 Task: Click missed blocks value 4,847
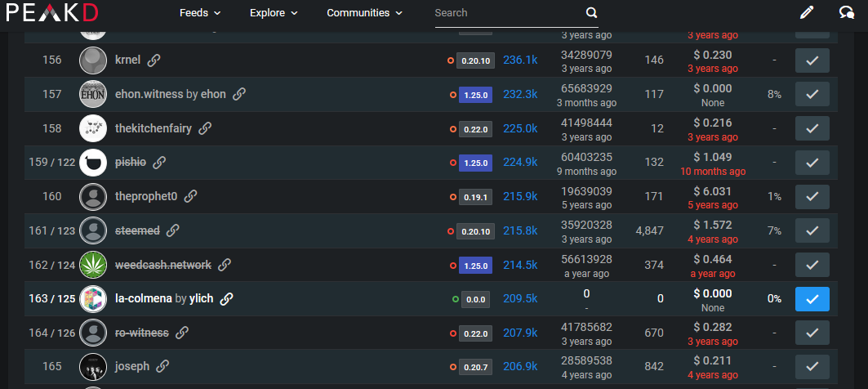(x=649, y=230)
